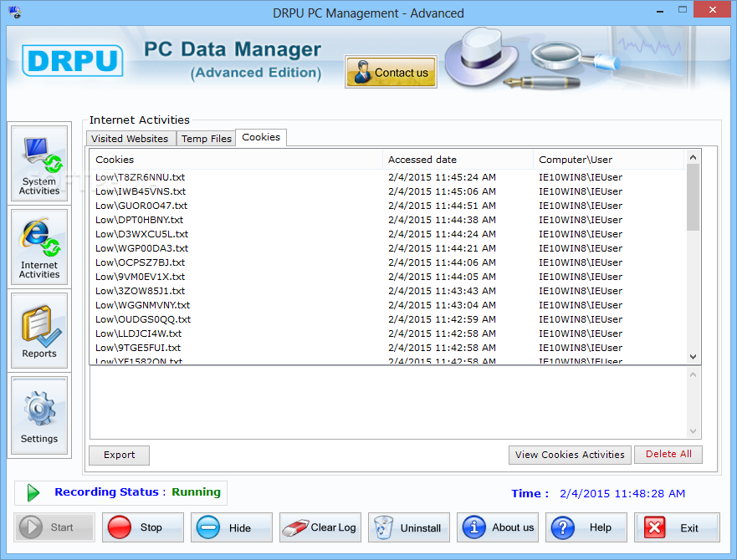Select row Low\9TGE5FUI.txt
The image size is (737, 560).
pos(387,348)
